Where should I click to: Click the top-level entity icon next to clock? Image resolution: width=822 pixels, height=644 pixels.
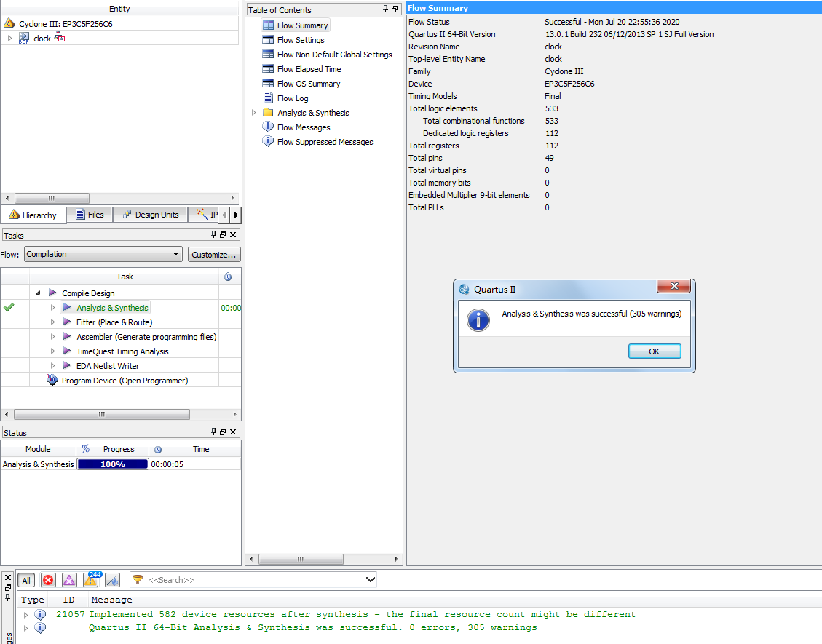point(60,37)
